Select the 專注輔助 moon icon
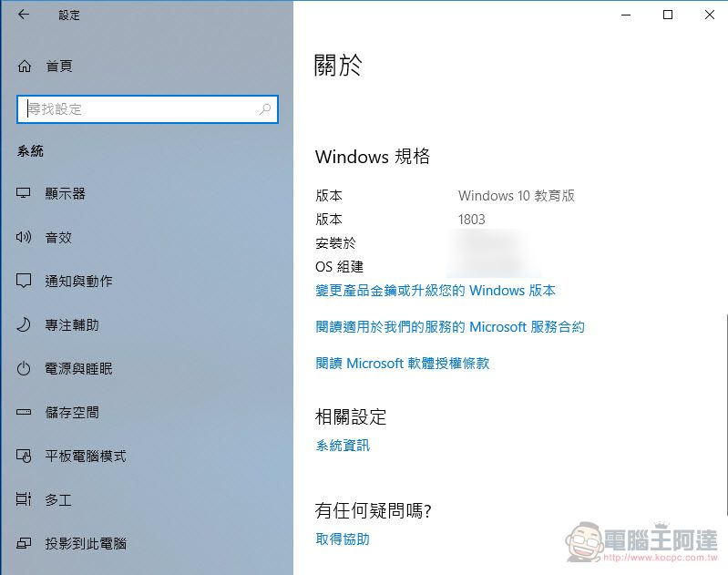The height and width of the screenshot is (575, 728). pos(23,324)
